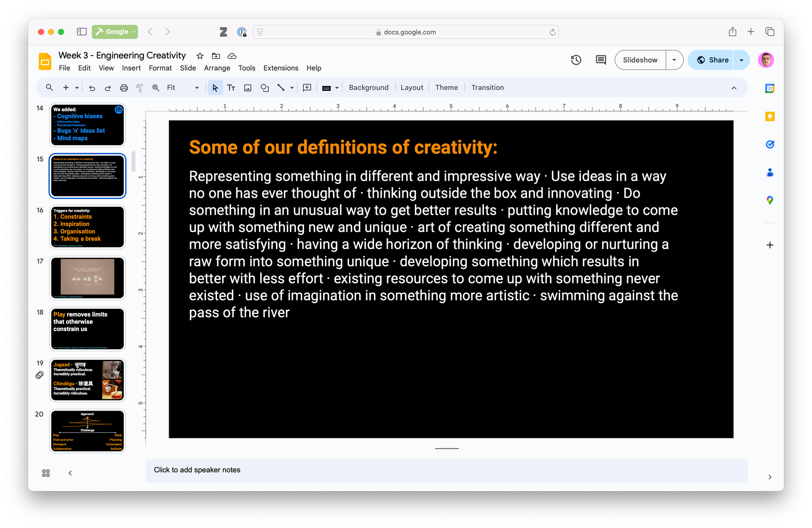Image resolution: width=812 pixels, height=528 pixels.
Task: Click the Print icon
Action: pos(124,88)
